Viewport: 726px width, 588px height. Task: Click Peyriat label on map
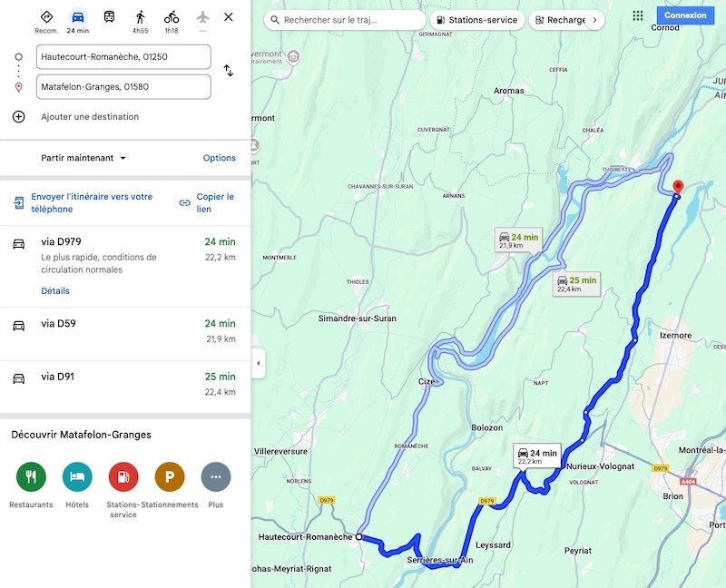578,551
